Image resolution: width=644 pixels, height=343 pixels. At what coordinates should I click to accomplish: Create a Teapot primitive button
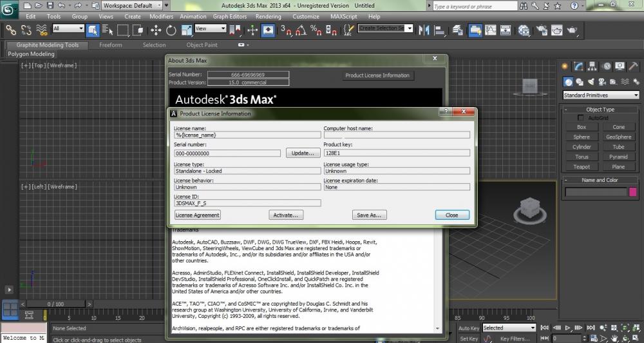point(581,167)
